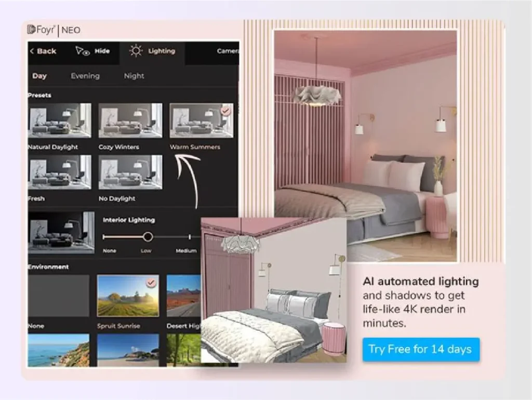Screen dimensions: 532x400
Task: Select the Desert Highway environment thumbnail
Action: coord(183,296)
